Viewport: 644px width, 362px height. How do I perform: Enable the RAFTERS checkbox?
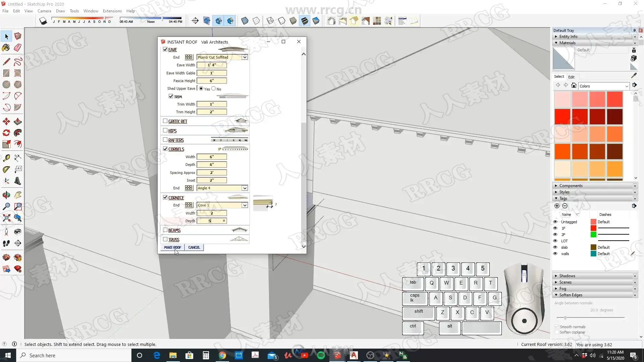click(x=165, y=140)
